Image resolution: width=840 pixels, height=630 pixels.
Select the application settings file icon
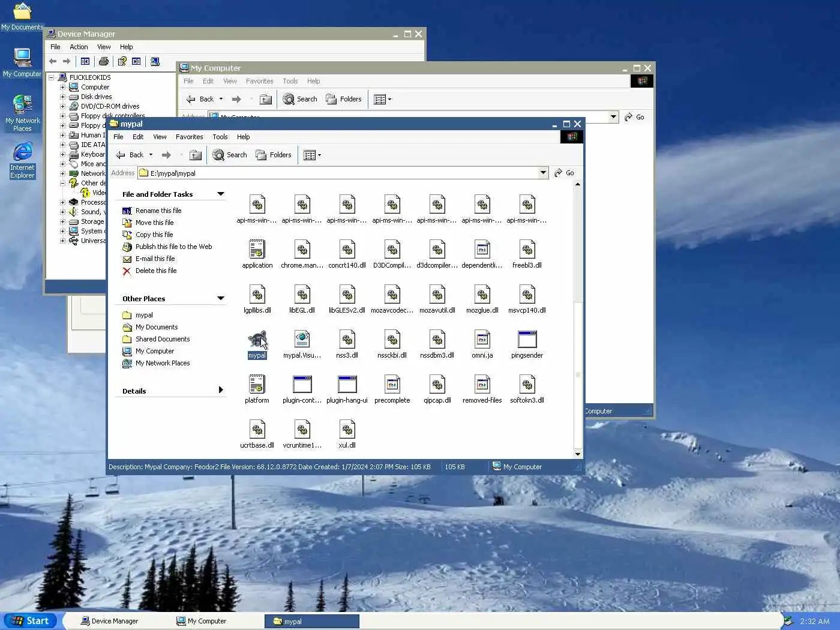[x=257, y=250]
